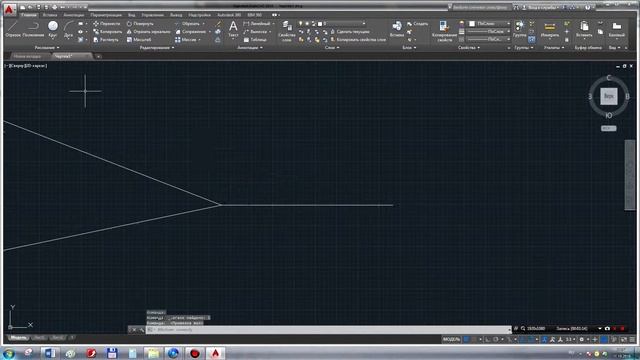Image resolution: width=640 pixels, height=360 pixels.
Task: Select the Отрезок (Line) tool
Action: pyautogui.click(x=13, y=29)
